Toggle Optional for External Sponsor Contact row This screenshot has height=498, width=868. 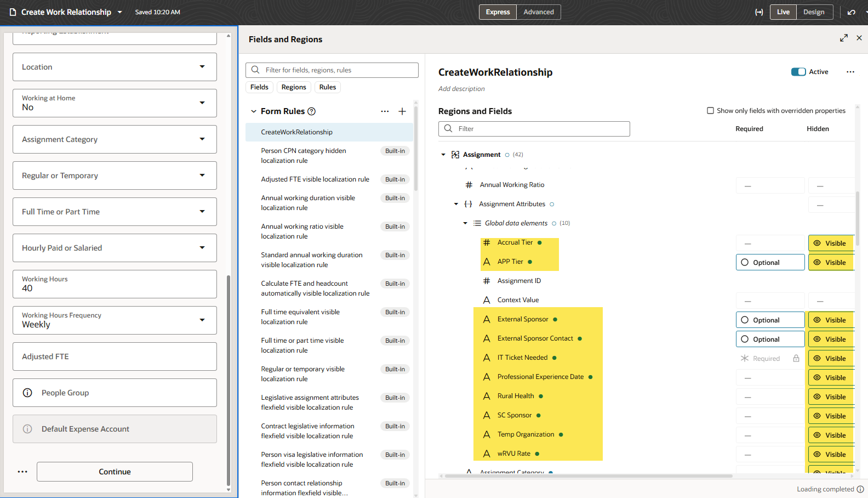coord(770,339)
